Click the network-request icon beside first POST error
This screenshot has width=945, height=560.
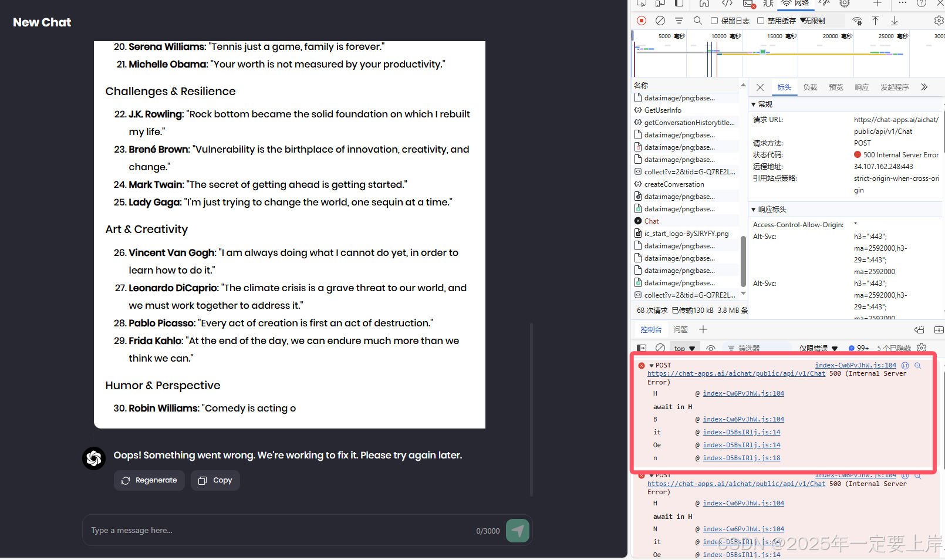click(x=905, y=365)
